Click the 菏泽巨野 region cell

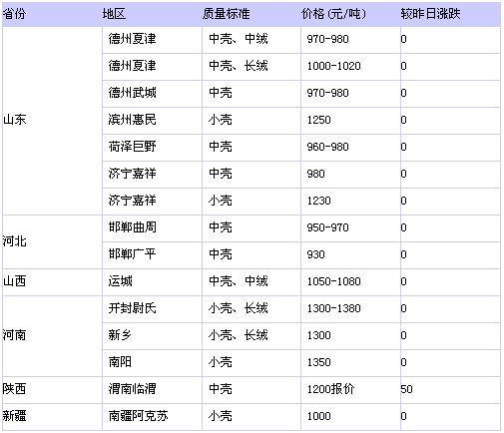tap(152, 148)
